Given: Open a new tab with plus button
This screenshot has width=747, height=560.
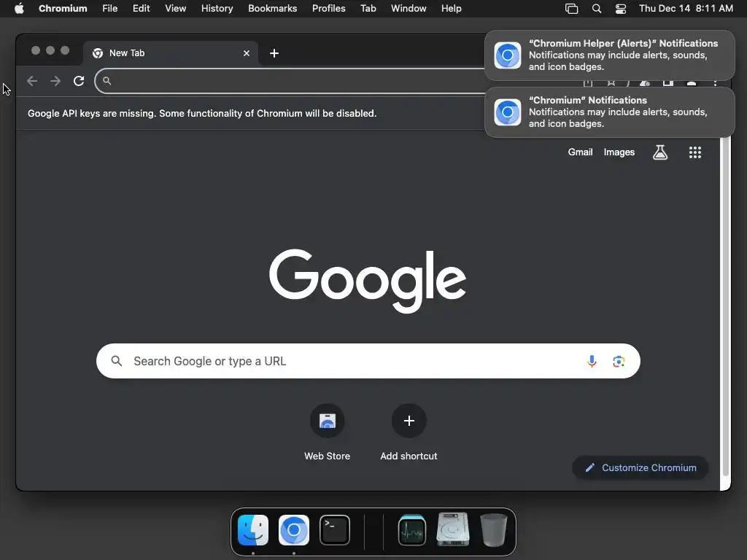Looking at the screenshot, I should (x=274, y=53).
